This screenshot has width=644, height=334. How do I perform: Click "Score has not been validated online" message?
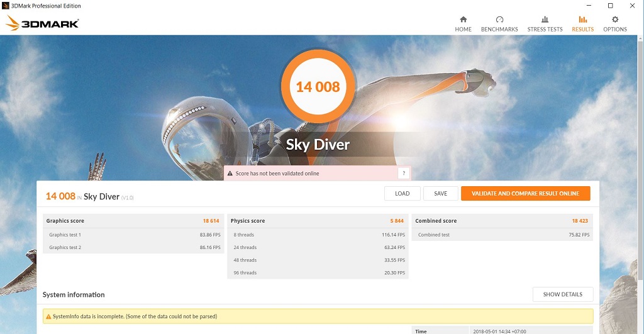click(x=277, y=174)
